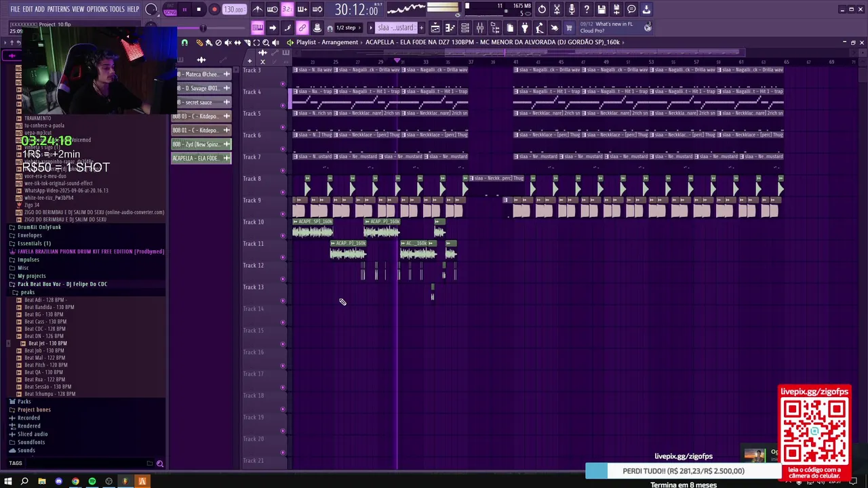Select the playback speaker tool in playlist
This screenshot has width=868, height=488.
(275, 43)
